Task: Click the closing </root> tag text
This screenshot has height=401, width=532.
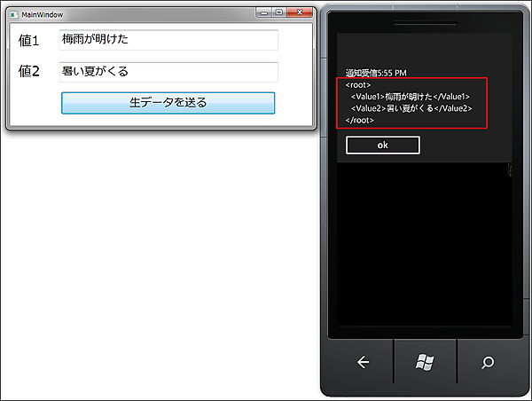Action: click(x=359, y=120)
